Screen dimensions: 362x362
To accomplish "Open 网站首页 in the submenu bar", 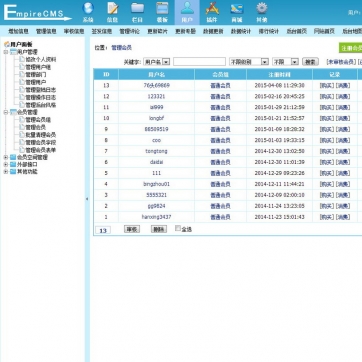I will (324, 31).
